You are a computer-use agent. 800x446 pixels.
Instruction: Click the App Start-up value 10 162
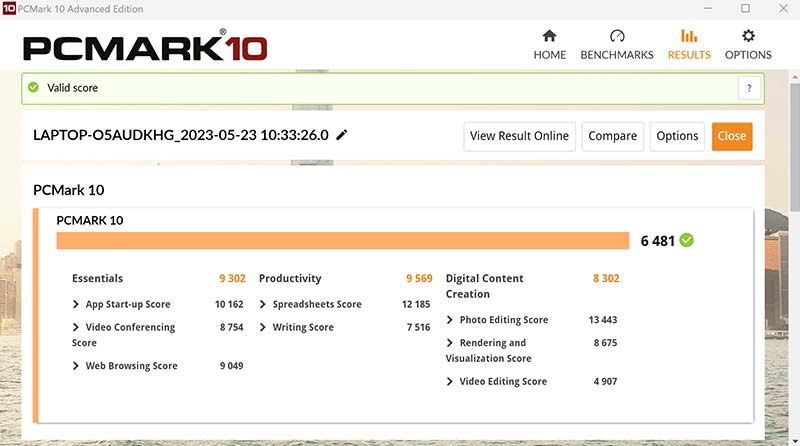point(229,304)
